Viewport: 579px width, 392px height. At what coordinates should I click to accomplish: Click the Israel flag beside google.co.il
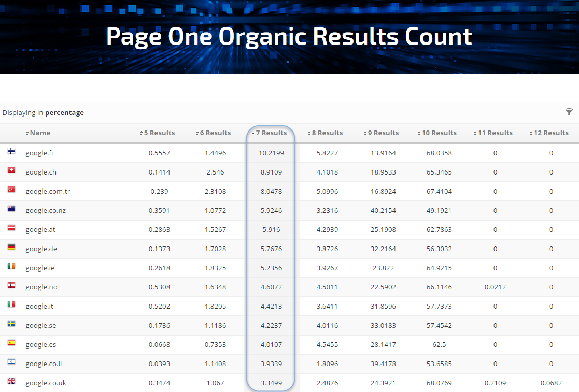(11, 362)
